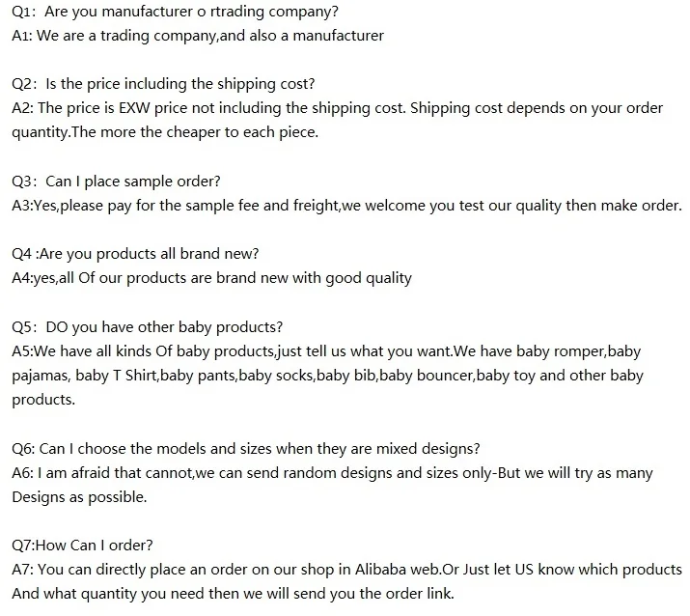Click the single word products. ending A5

42,399
